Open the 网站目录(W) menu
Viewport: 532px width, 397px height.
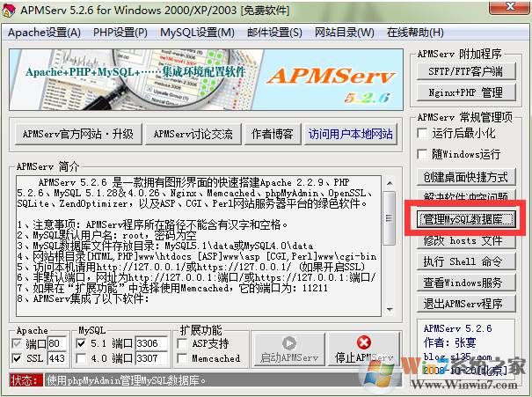[x=345, y=33]
